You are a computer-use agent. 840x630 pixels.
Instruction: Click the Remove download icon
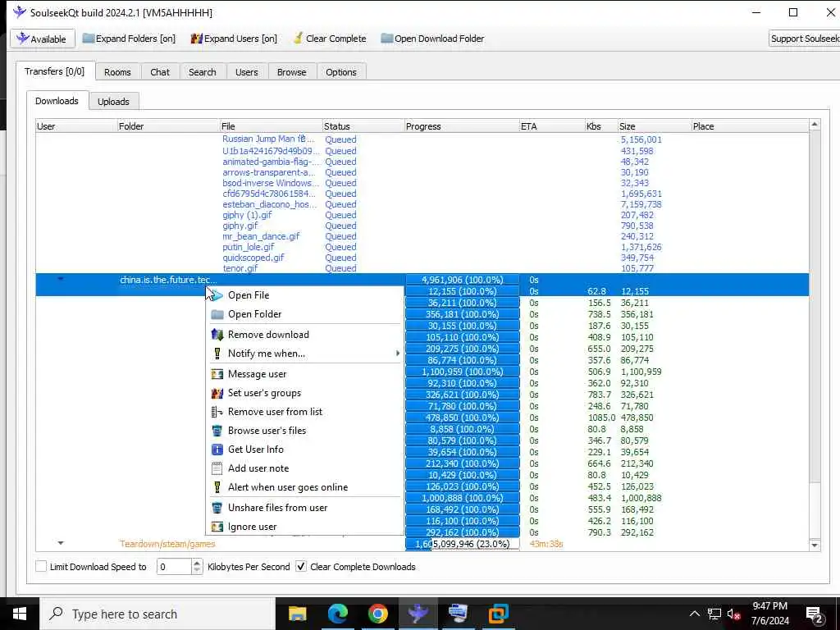pyautogui.click(x=217, y=335)
